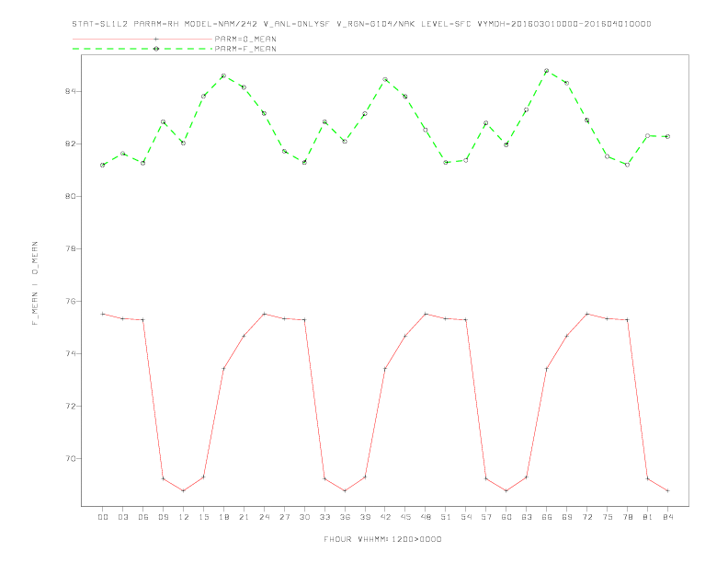Click the PARM=F_MEAN legend label
Screen dimensions: 728x563
(245, 49)
